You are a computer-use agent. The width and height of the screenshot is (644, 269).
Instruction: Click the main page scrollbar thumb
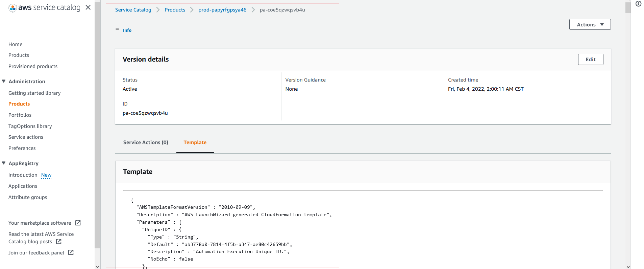[x=628, y=8]
